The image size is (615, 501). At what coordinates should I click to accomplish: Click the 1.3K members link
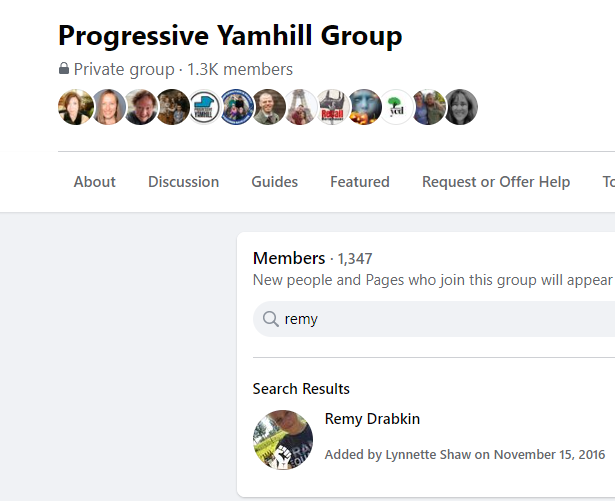(x=240, y=69)
